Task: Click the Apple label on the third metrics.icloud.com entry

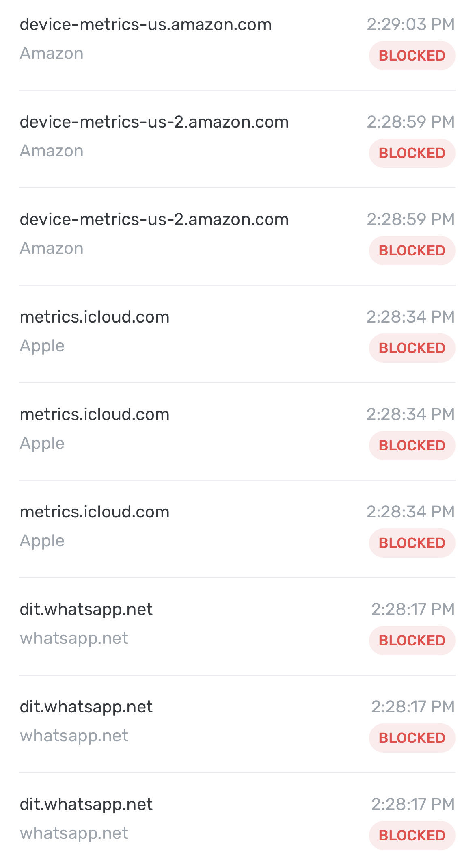Action: point(42,541)
